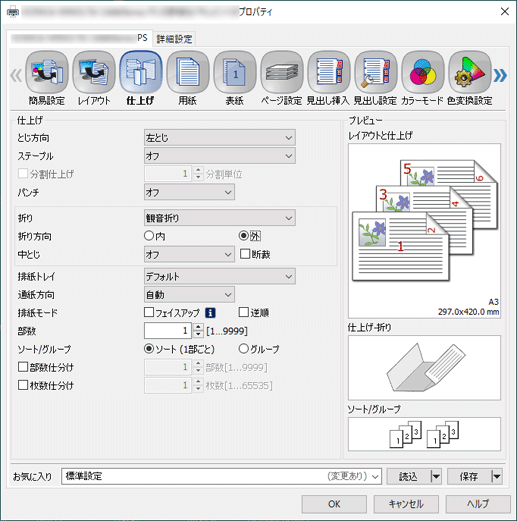
Task: Open the ページ設定 icon tab
Action: pyautogui.click(x=282, y=78)
